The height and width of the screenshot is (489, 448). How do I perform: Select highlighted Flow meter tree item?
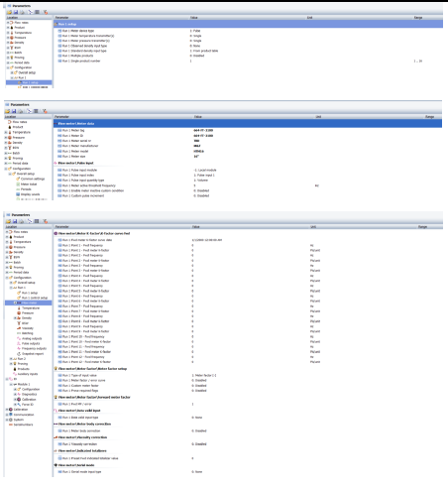point(28,303)
